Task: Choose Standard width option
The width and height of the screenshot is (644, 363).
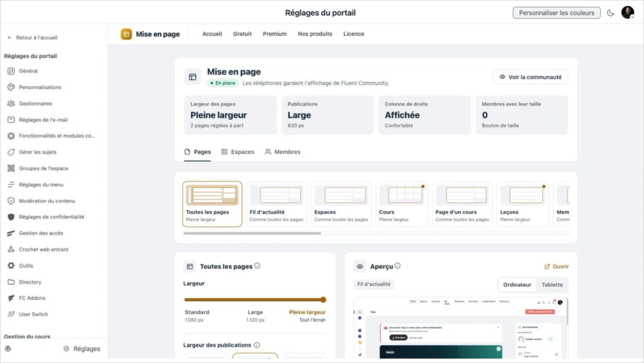Action: click(197, 316)
